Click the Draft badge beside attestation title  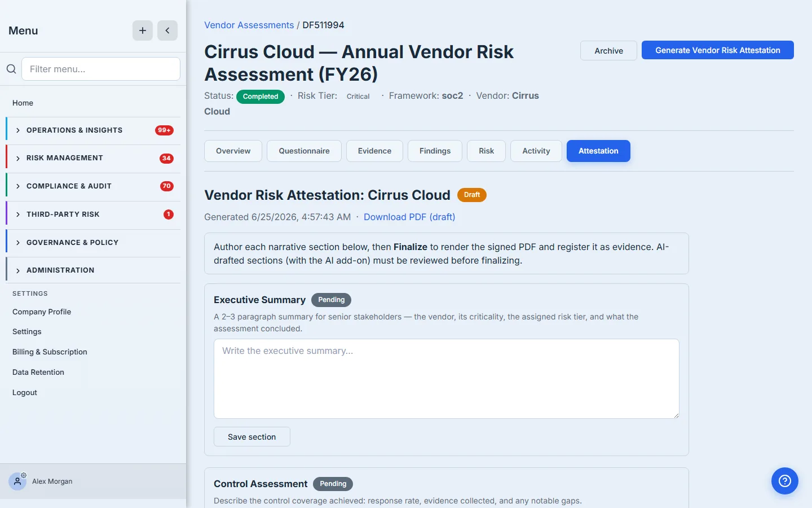pyautogui.click(x=472, y=195)
